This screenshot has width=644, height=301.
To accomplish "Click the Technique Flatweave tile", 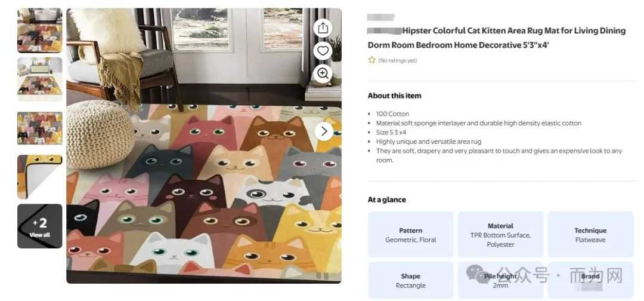I will [x=590, y=235].
